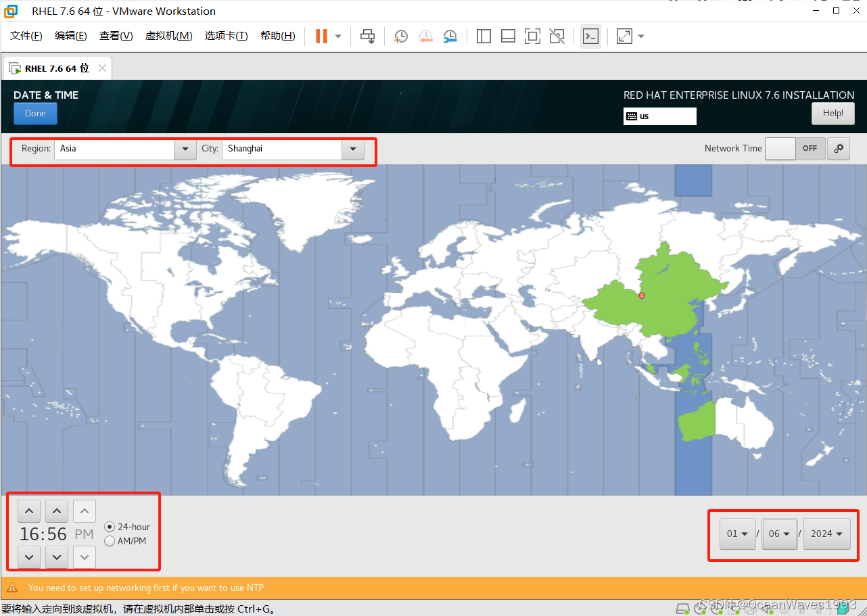Select the 24-hour radio button
867x616 pixels.
(x=110, y=527)
